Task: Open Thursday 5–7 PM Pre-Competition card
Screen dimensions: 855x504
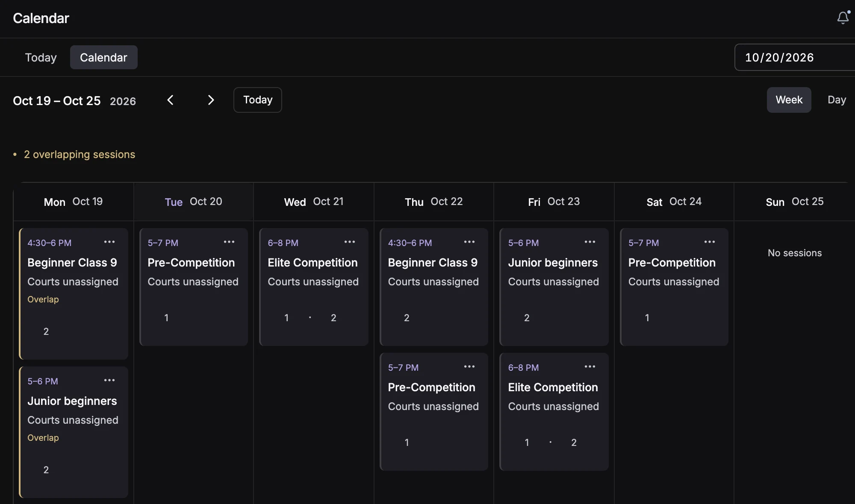Action: coord(434,412)
